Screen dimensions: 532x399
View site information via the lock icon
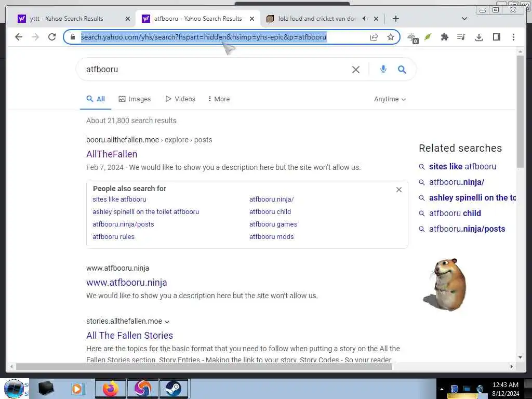tap(73, 37)
